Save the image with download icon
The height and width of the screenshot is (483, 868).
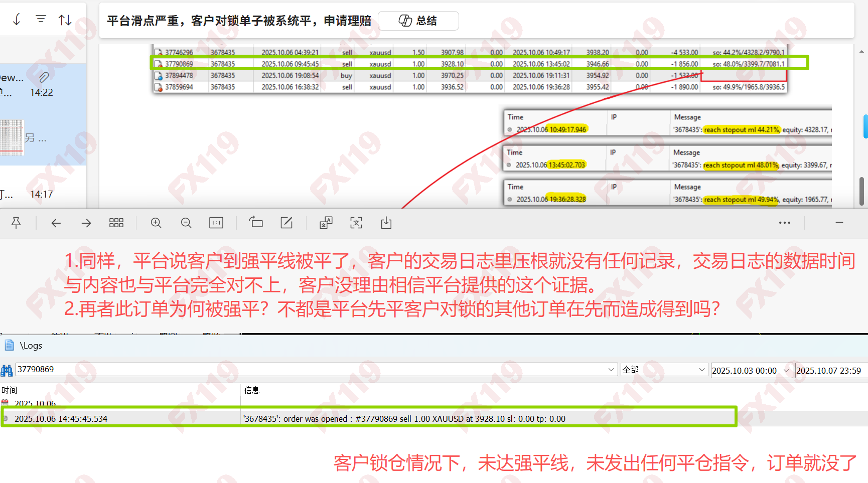(386, 223)
